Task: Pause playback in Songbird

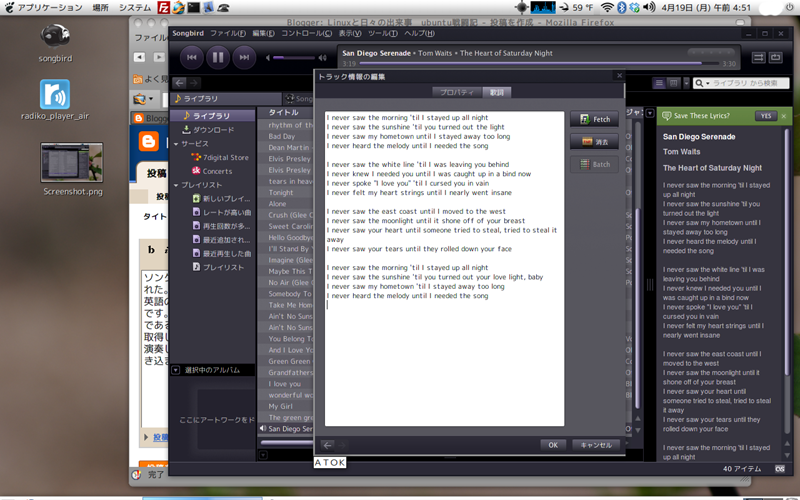Action: point(218,57)
